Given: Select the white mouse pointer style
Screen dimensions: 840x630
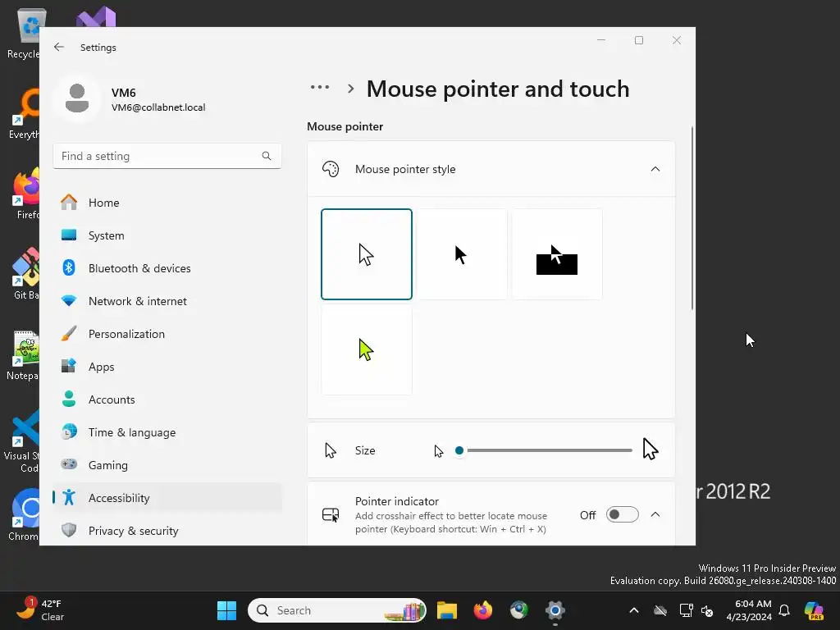Looking at the screenshot, I should coord(367,254).
